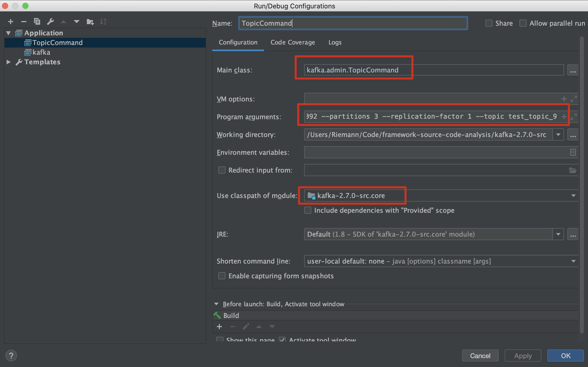This screenshot has height=367, width=588.
Task: Click the Cancel button
Action: [480, 356]
